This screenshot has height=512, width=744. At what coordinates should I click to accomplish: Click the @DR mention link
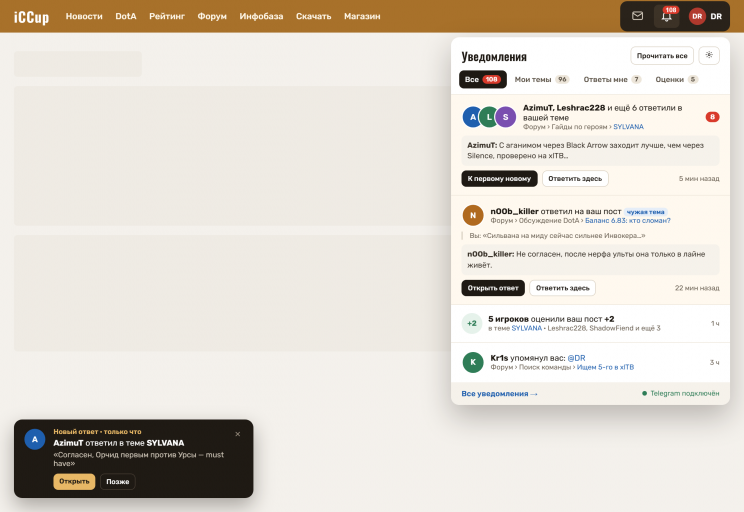[576, 358]
